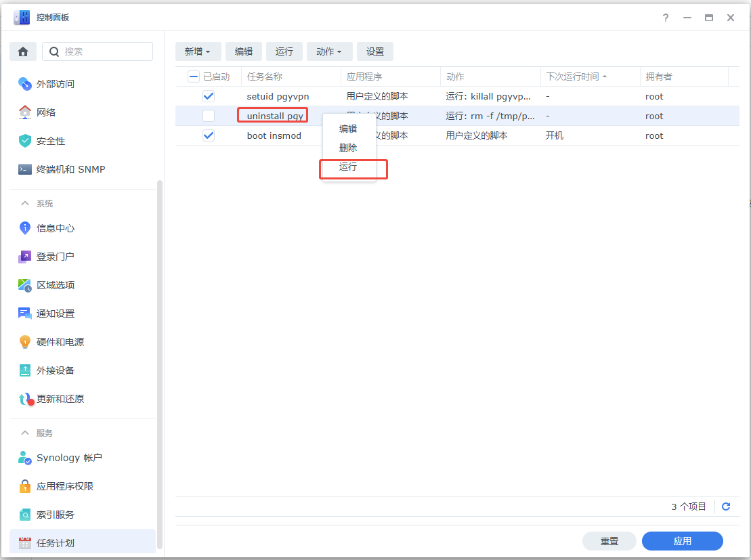Open the 外部访问 section icon
751x560 pixels.
[x=25, y=84]
